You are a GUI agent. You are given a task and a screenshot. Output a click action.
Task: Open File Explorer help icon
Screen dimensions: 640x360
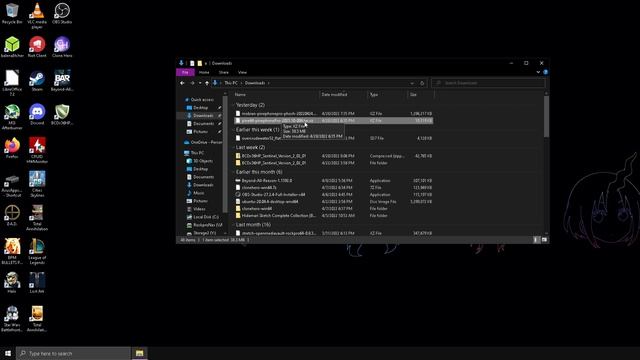pos(545,72)
